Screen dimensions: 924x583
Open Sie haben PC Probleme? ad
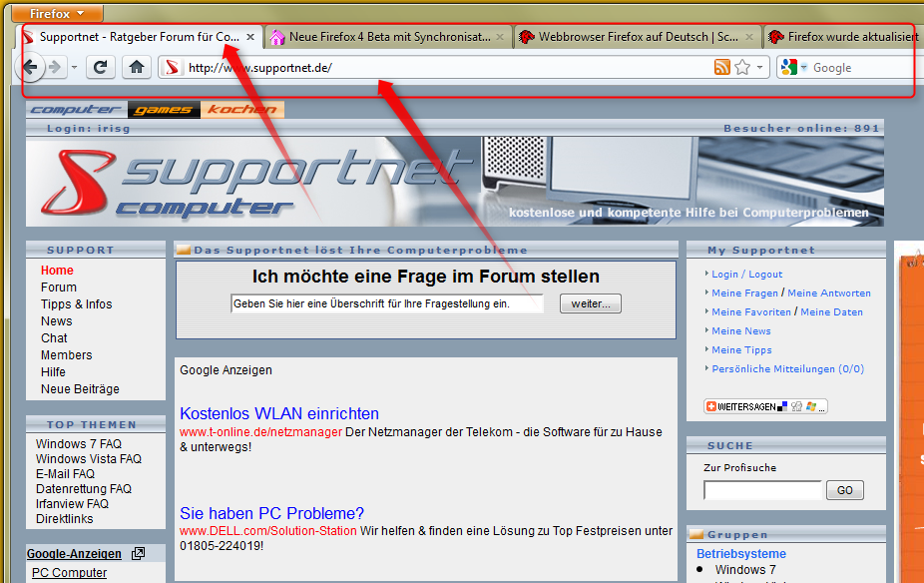pos(271,513)
